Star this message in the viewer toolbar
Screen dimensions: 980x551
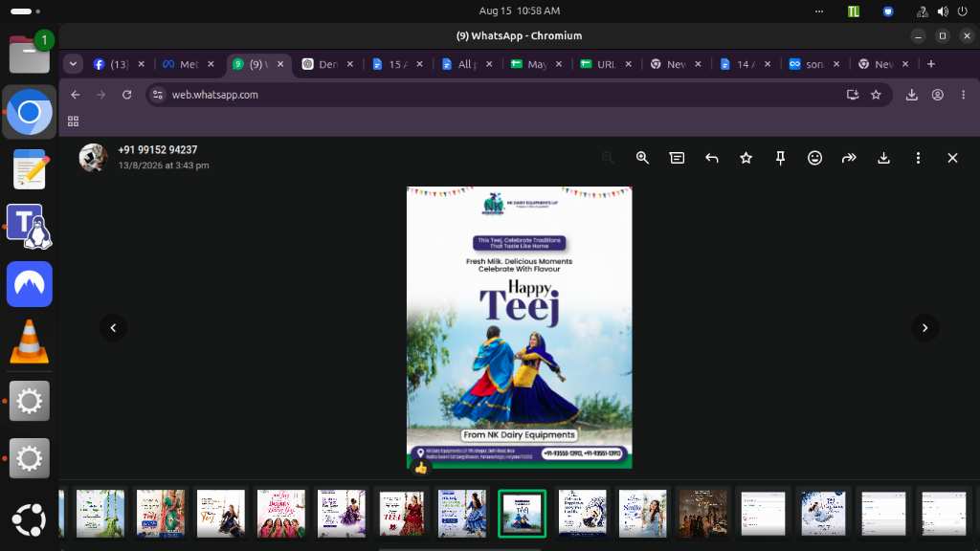coord(746,158)
